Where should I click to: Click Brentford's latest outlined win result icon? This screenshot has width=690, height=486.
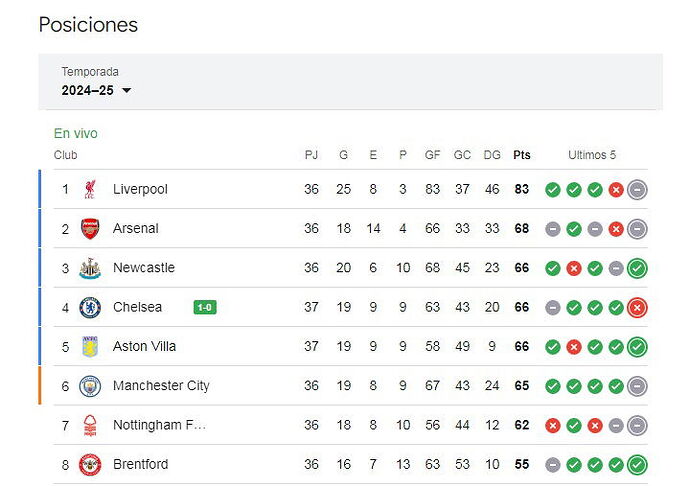pos(637,464)
